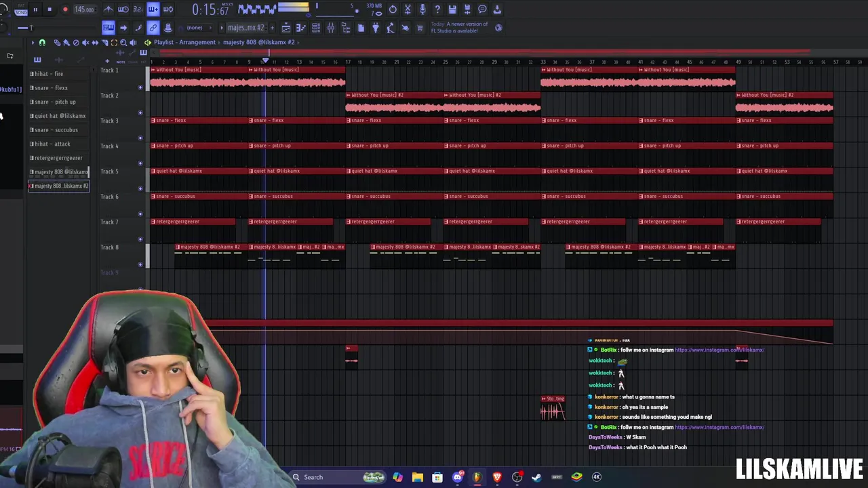
Task: Open the majes..mx #2 pattern dropdown
Action: pos(245,28)
